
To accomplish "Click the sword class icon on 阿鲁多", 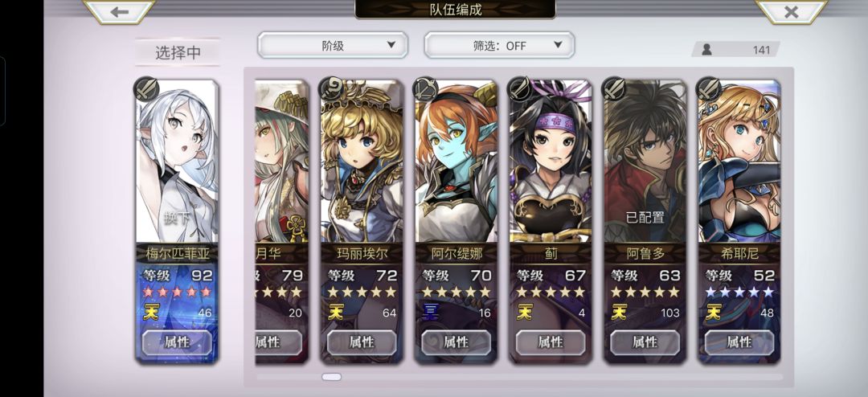I will tap(614, 88).
